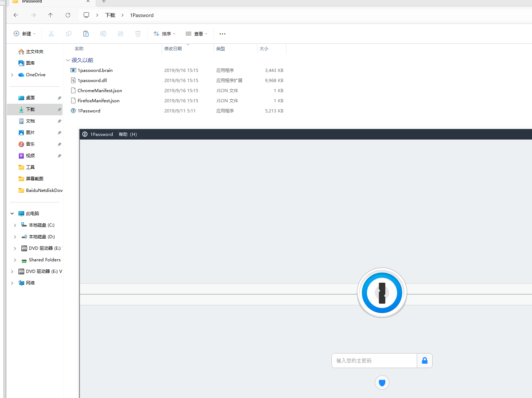Open the BaiduNetdiskDownload folder in sidebar
Screen dimensions: 532x398
(40, 191)
